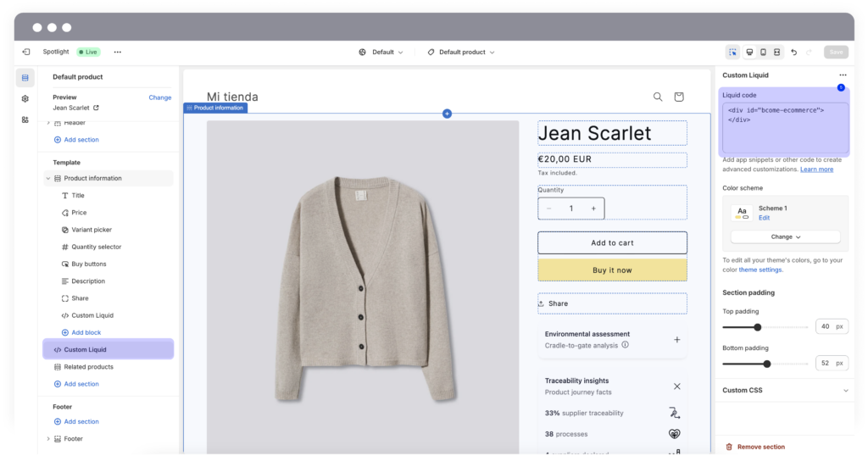Click Change link next to Preview

(x=160, y=97)
